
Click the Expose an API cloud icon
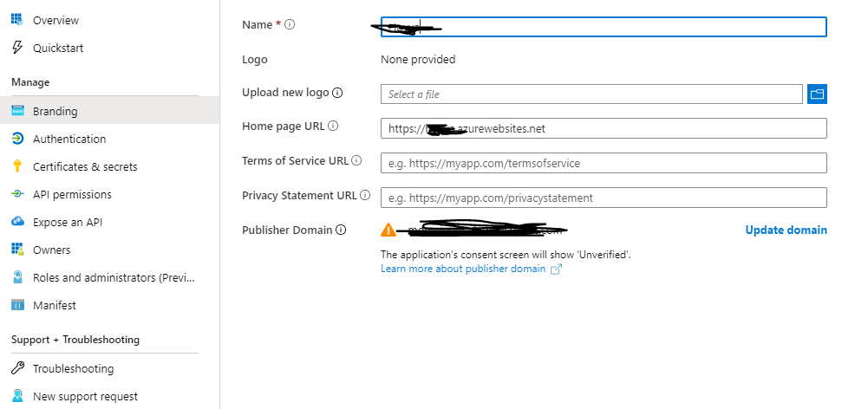(x=17, y=222)
